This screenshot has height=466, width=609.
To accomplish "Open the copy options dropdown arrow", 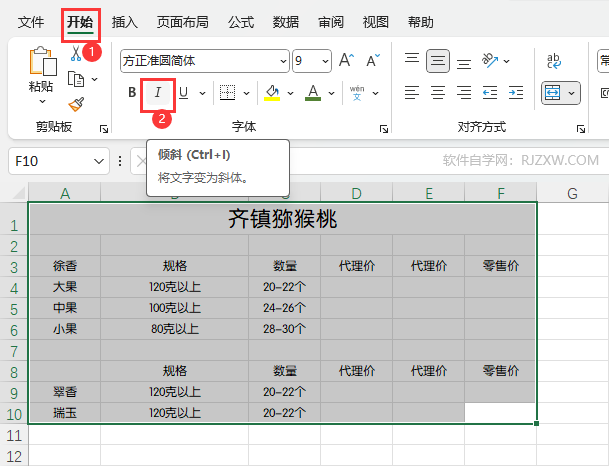I will [x=94, y=80].
